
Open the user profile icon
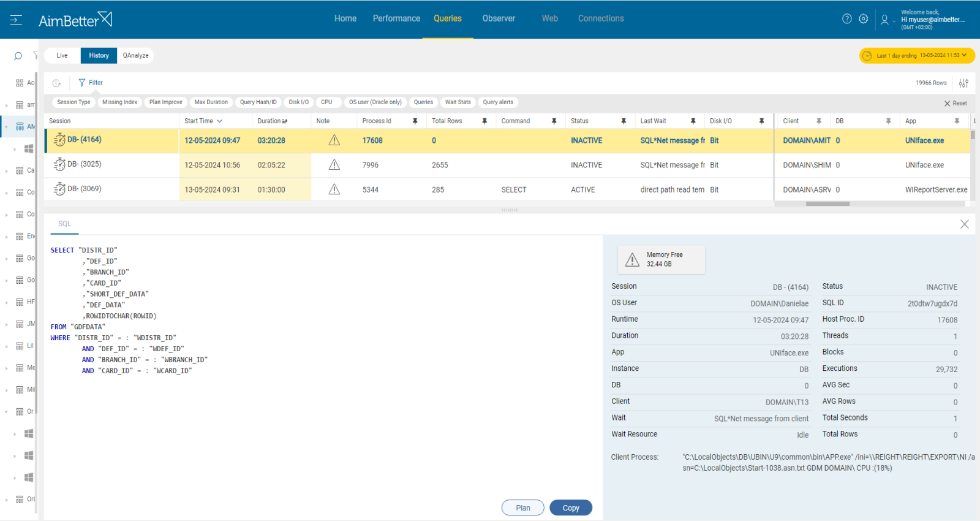[x=884, y=20]
